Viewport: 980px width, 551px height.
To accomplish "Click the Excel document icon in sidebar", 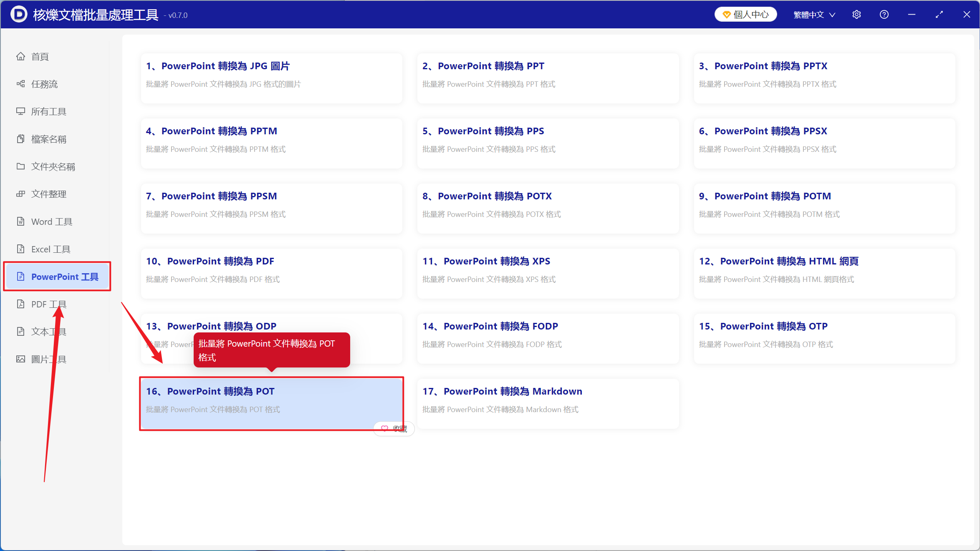I will [20, 249].
